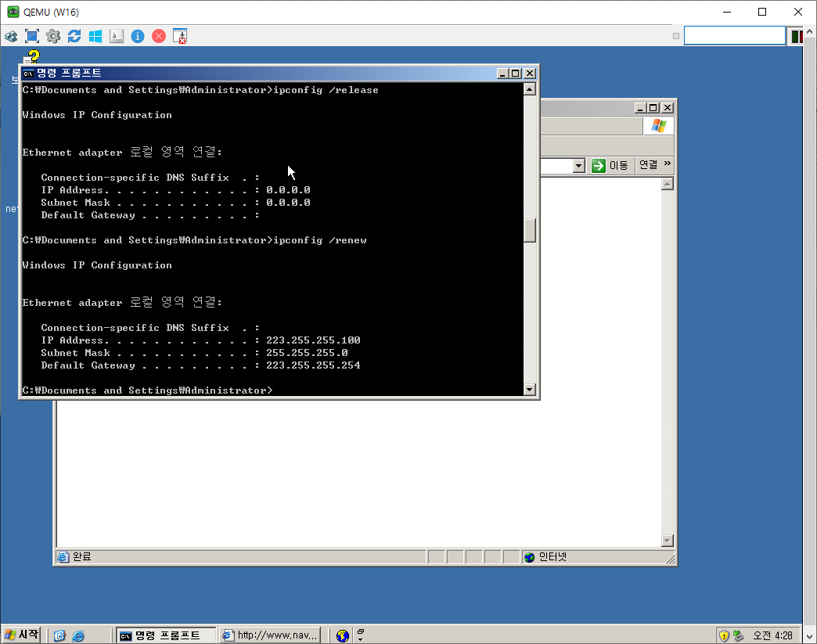Click the QEMU outer scrollbar down arrow

tap(809, 636)
